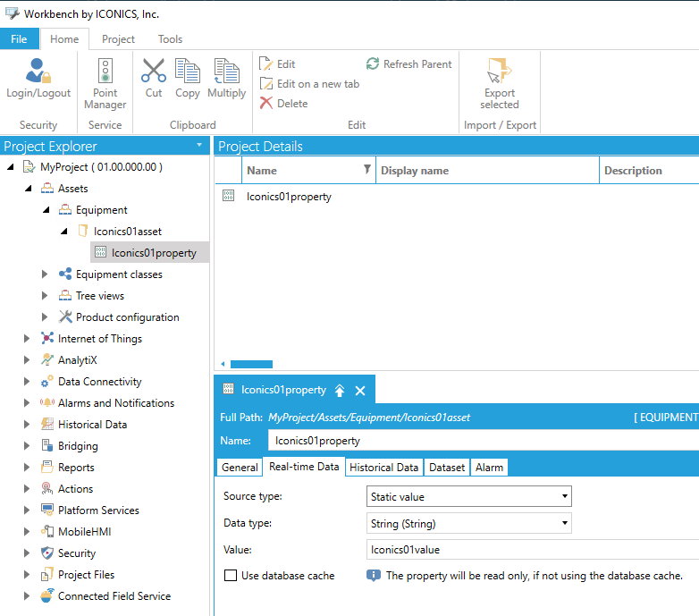Screen dimensions: 699x616
Task: Select Connected Field Service node
Action: pos(114,596)
